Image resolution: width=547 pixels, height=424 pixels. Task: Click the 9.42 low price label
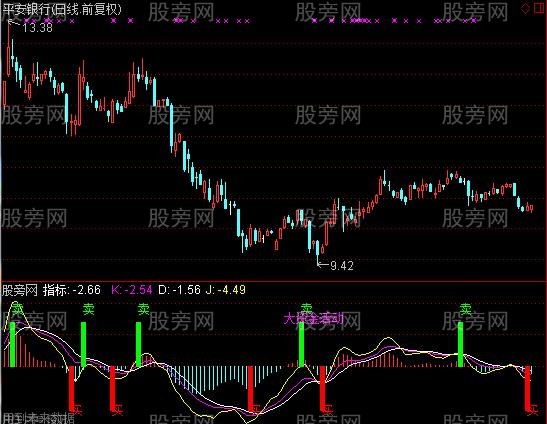click(x=342, y=266)
